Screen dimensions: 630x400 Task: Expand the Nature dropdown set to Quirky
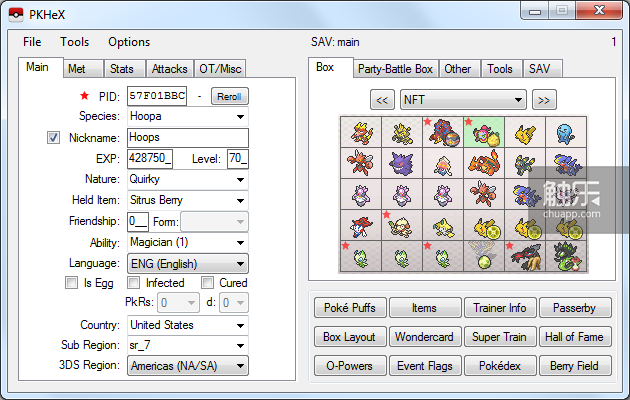[x=188, y=179]
